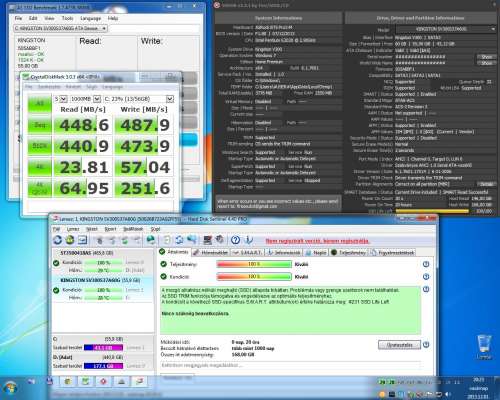Click the 4K test button in CrystalDiskMark

click(40, 167)
